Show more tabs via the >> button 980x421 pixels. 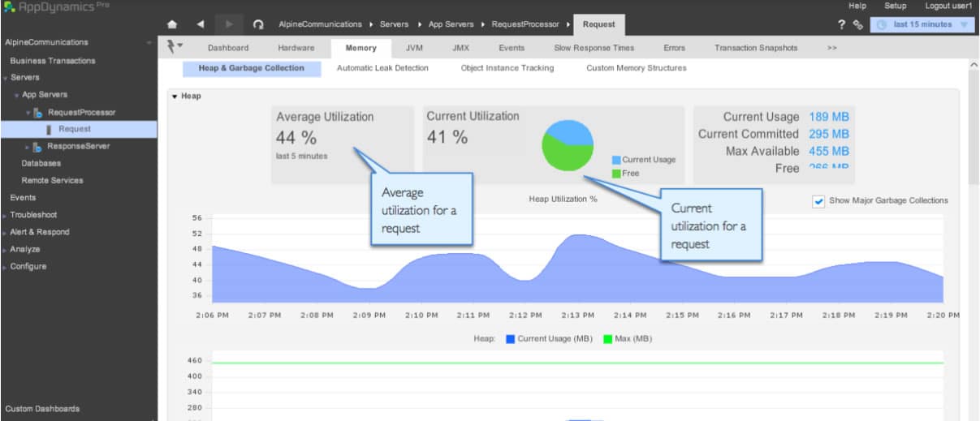click(831, 48)
